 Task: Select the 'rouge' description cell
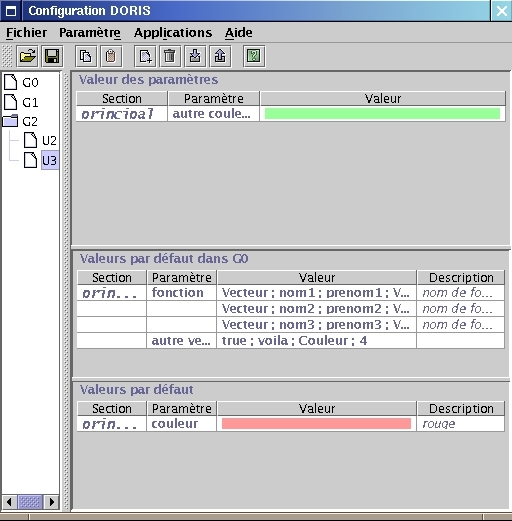461,424
